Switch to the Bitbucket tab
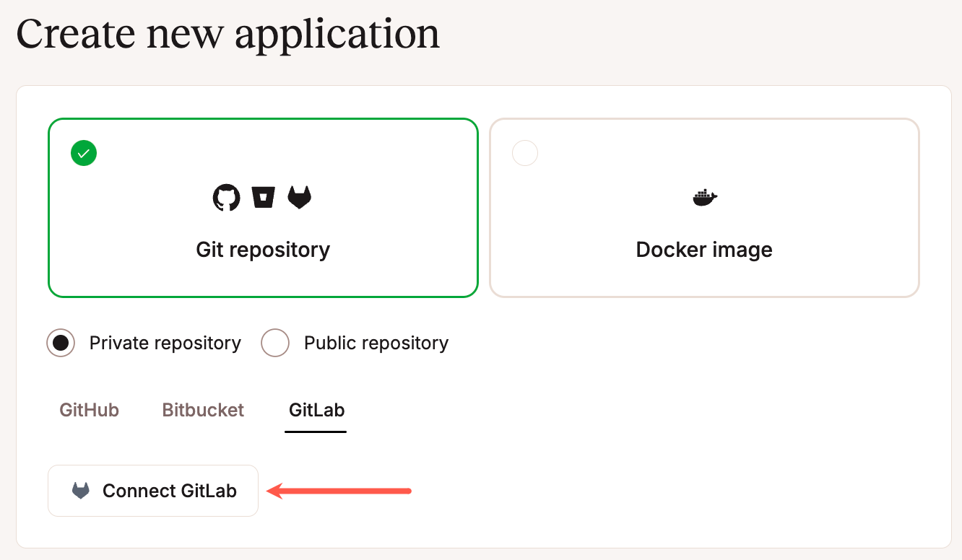The image size is (962, 560). tap(203, 409)
